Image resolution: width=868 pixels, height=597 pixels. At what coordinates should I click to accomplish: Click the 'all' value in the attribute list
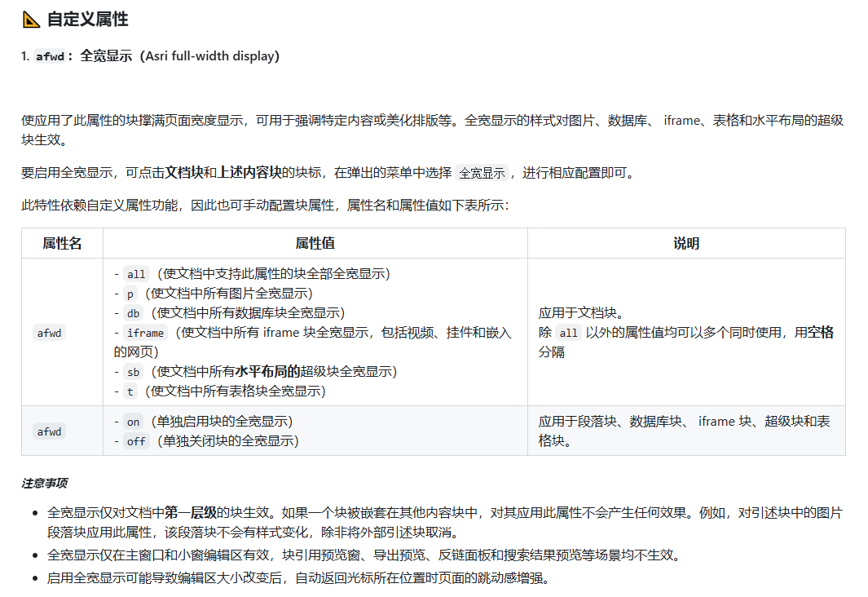point(136,274)
